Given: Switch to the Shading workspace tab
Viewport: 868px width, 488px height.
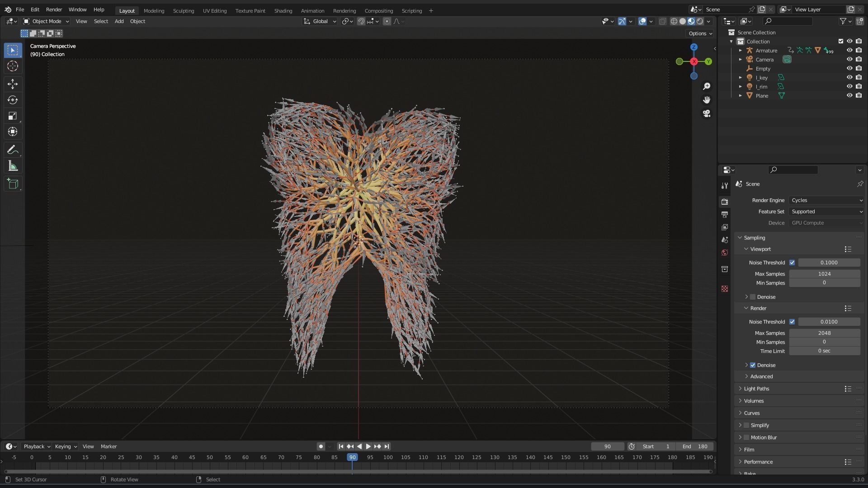Looking at the screenshot, I should 283,10.
